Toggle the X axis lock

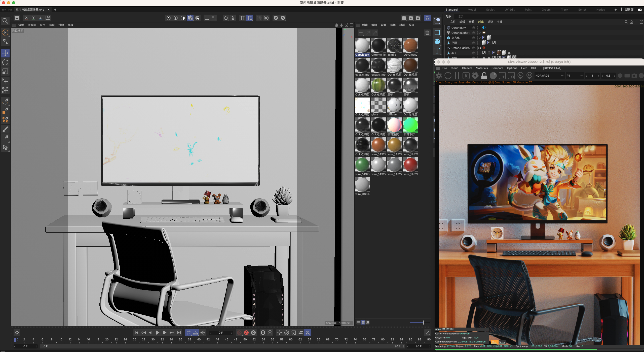[26, 18]
